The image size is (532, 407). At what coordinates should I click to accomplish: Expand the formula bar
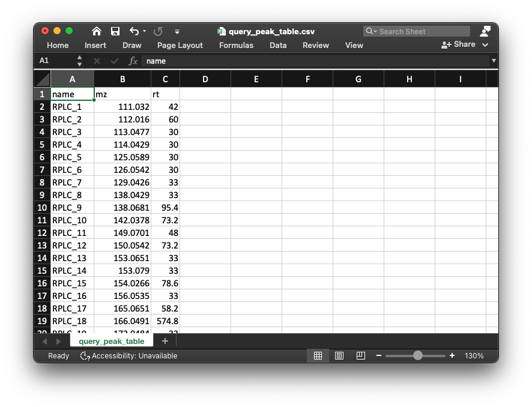pyautogui.click(x=494, y=61)
